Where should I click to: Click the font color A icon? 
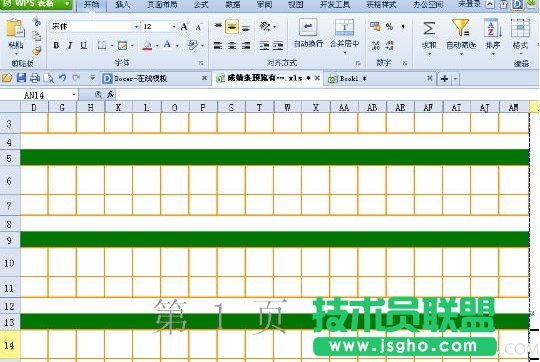coord(167,45)
